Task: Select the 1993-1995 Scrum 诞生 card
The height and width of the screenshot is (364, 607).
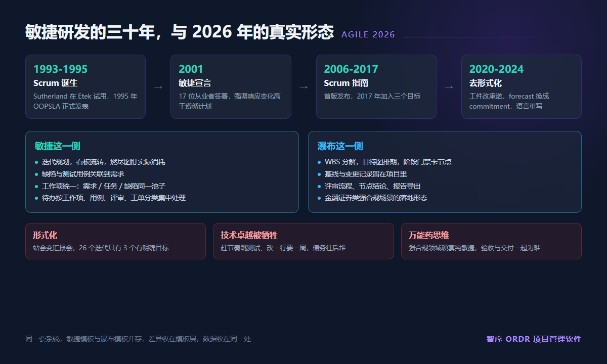Action: click(x=85, y=86)
